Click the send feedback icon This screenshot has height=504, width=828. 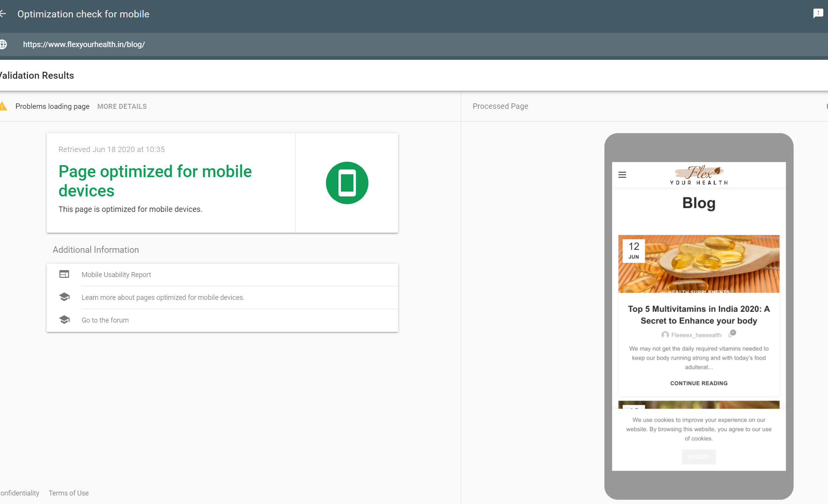coord(818,14)
